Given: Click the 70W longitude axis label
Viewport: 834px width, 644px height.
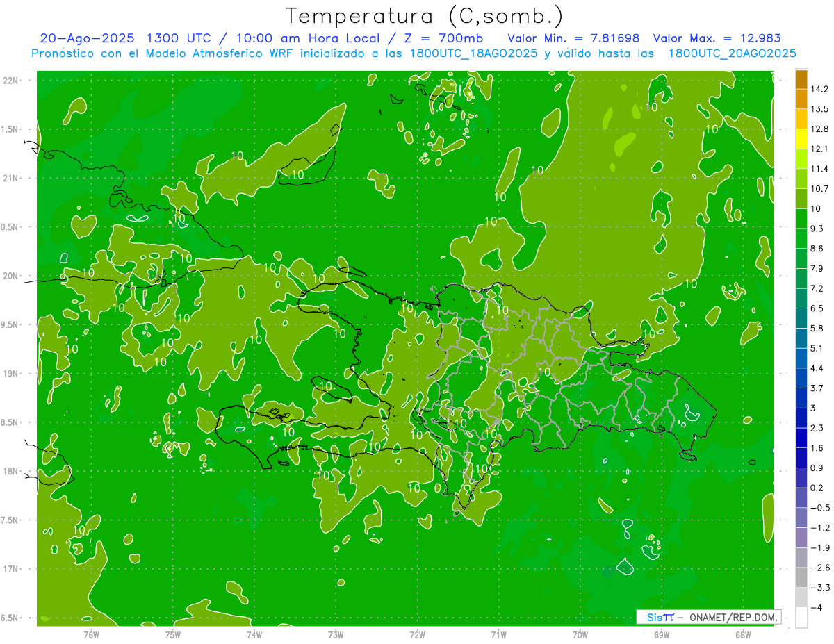Looking at the screenshot, I should tap(580, 634).
